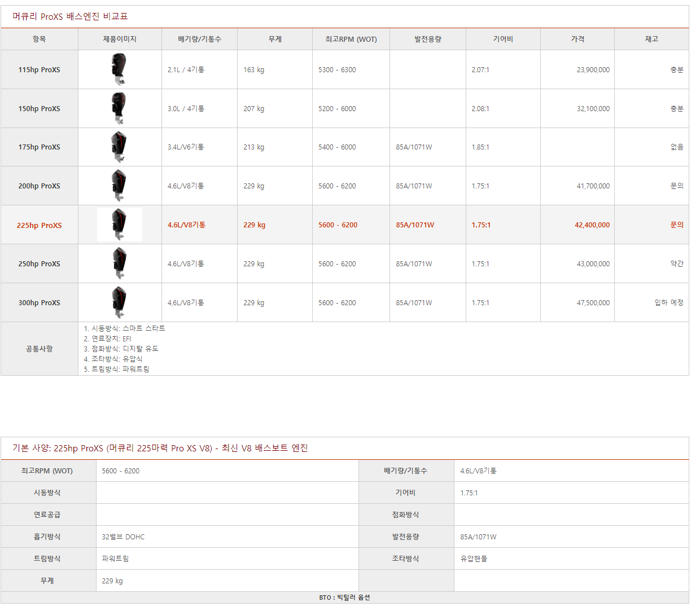700x611 pixels.
Task: Click the 발전용량 column header in comparison table
Action: 428,39
